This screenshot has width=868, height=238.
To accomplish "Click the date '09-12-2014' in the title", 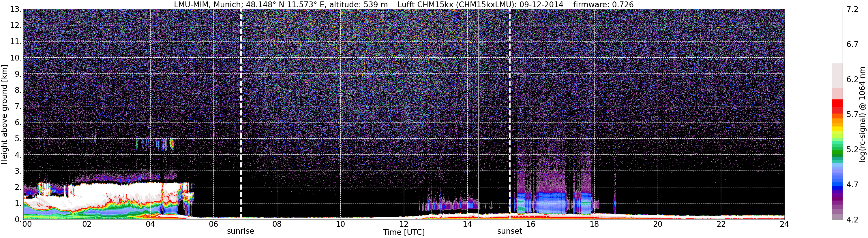I will [x=541, y=5].
